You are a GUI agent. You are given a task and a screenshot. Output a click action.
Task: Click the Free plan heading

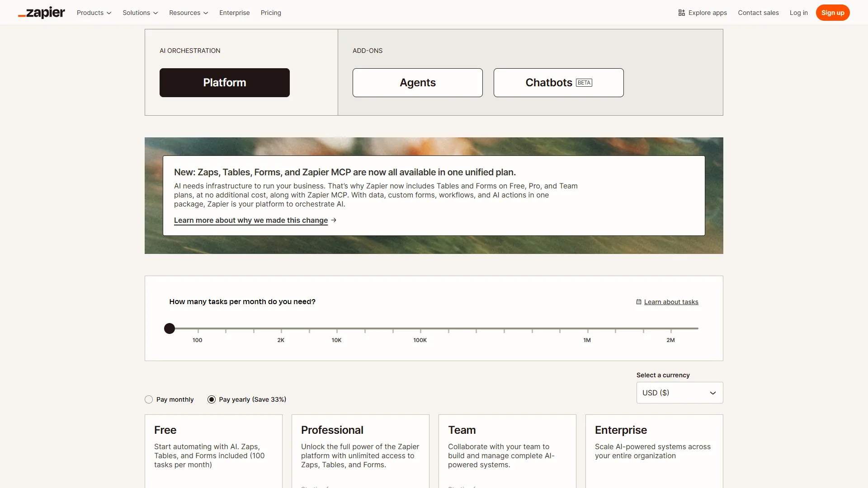(x=165, y=430)
